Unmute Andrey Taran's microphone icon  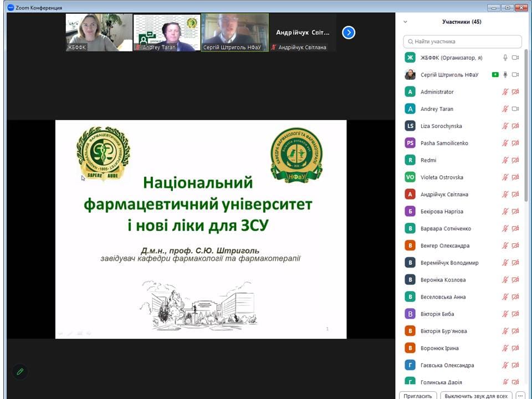[505, 109]
